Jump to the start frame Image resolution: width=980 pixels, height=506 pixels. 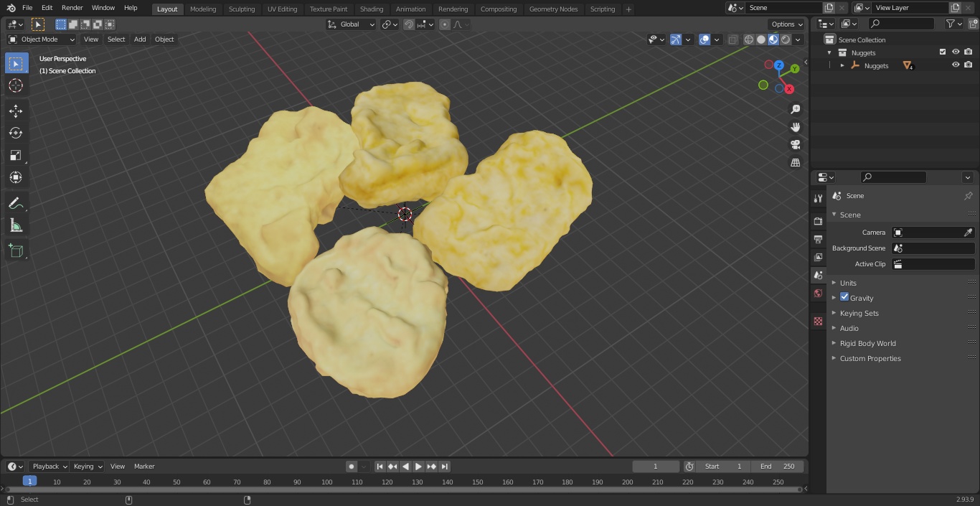380,467
